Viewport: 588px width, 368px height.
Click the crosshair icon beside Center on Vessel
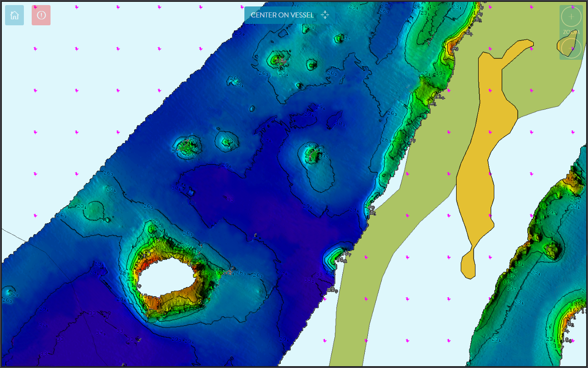[325, 15]
